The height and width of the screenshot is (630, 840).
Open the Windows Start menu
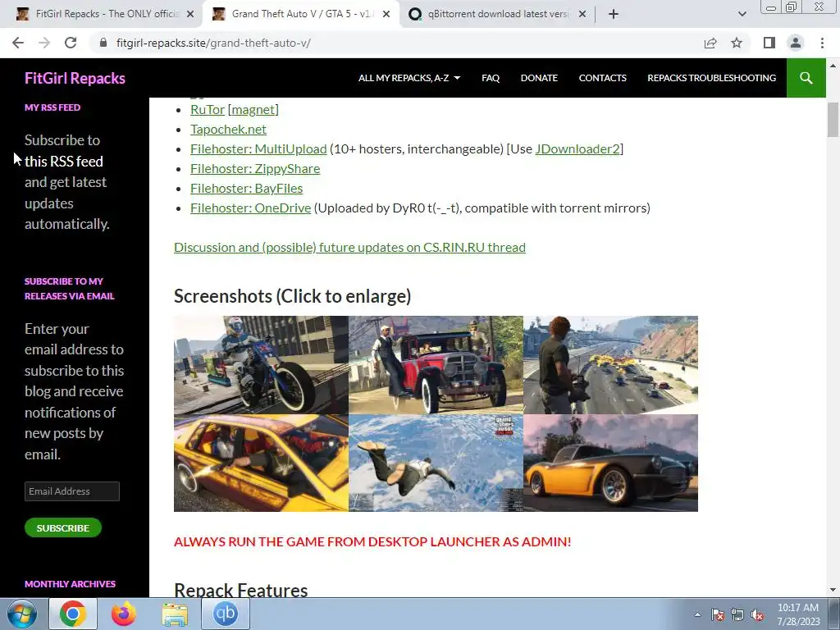click(22, 614)
